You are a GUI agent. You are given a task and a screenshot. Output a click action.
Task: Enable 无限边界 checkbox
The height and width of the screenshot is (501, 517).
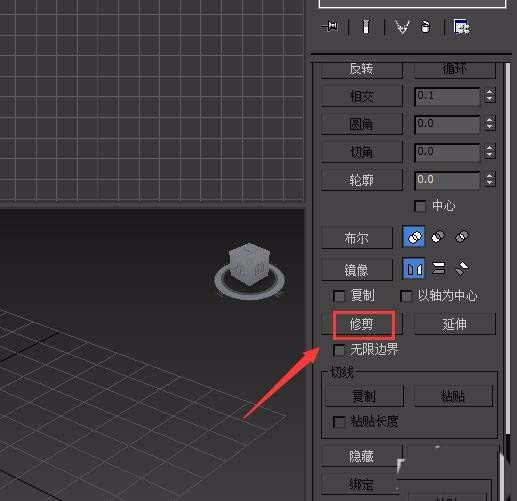339,350
